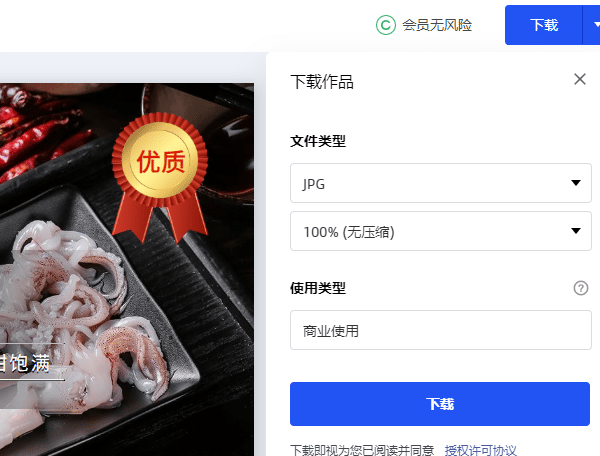Screen dimensions: 600x456
Task: Open the 授权许可协议 link
Action: (481, 450)
